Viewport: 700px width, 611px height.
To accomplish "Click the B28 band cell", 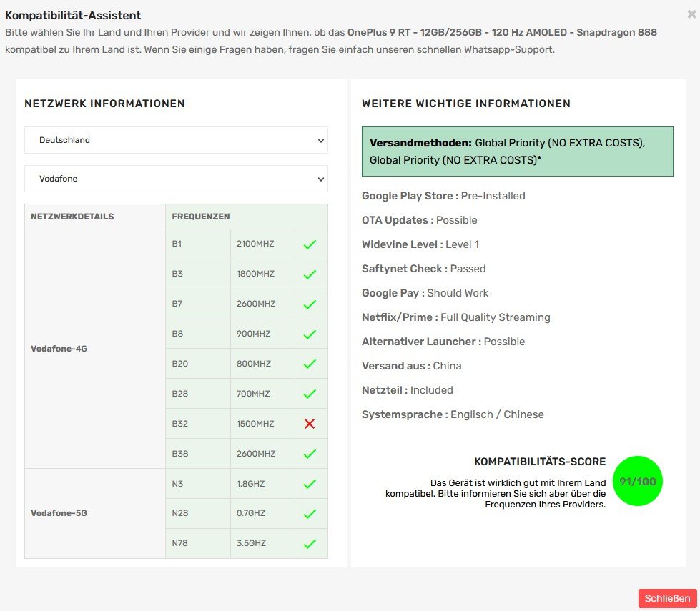I will [x=198, y=393].
